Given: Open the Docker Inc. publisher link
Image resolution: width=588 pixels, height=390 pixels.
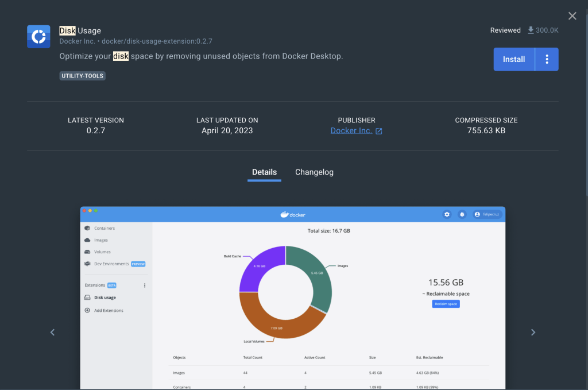Looking at the screenshot, I should (351, 131).
